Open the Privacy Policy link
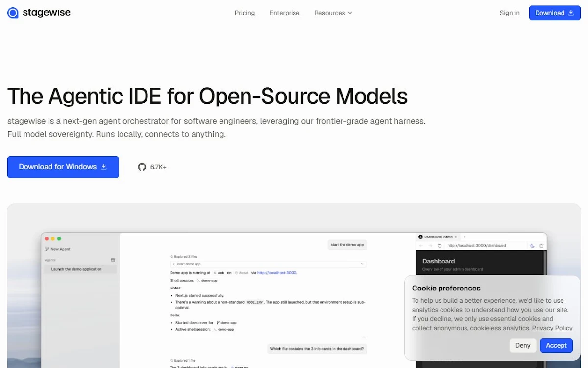The width and height of the screenshot is (588, 368). [552, 328]
